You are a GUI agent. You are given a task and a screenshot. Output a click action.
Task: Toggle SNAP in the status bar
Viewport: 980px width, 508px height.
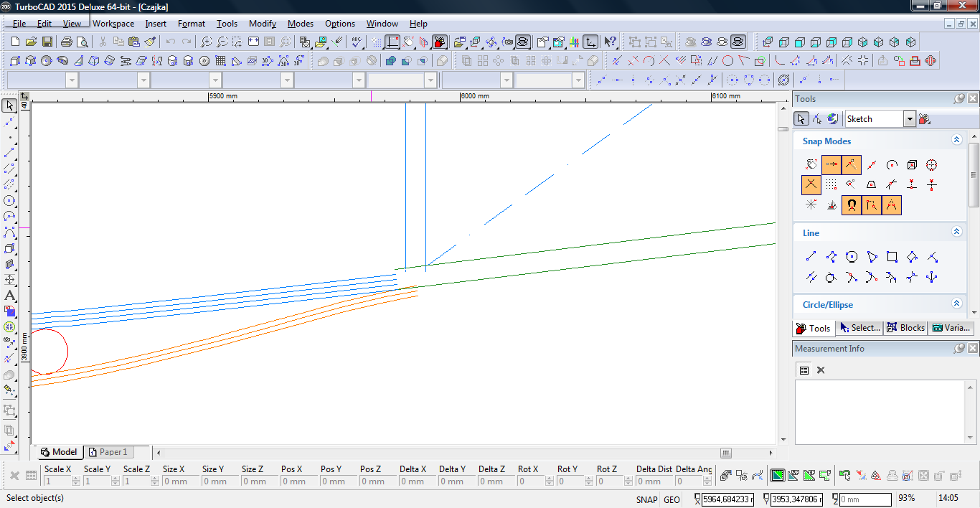(x=646, y=499)
